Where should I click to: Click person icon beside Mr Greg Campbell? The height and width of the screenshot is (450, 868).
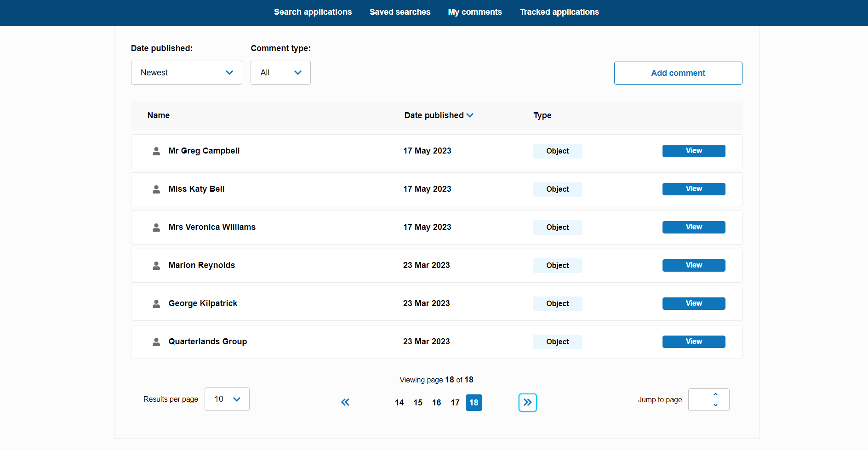pyautogui.click(x=156, y=151)
